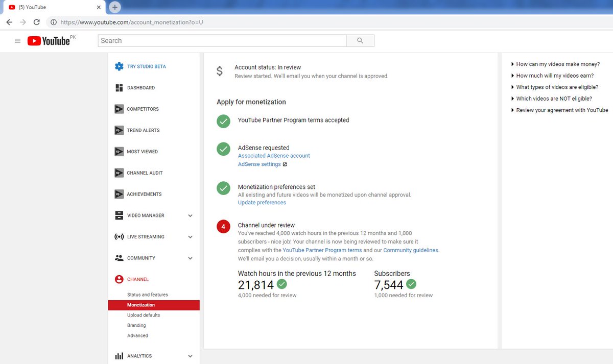Open a new browser tab

pyautogui.click(x=115, y=7)
